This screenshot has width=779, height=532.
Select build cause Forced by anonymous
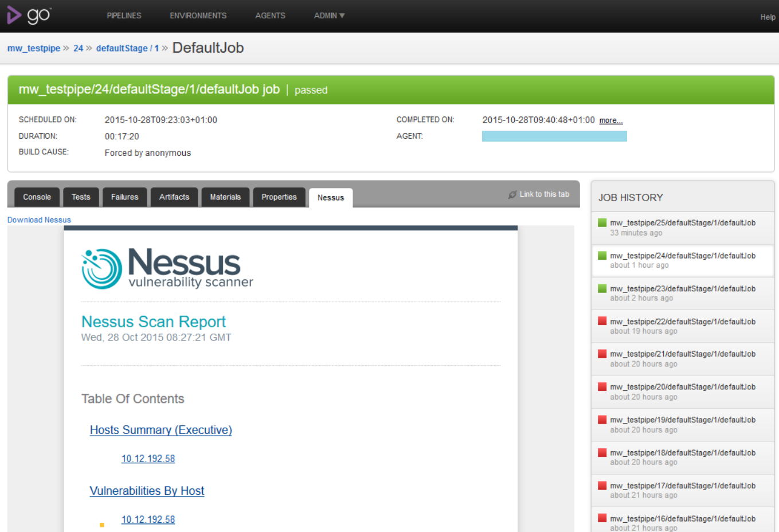148,153
